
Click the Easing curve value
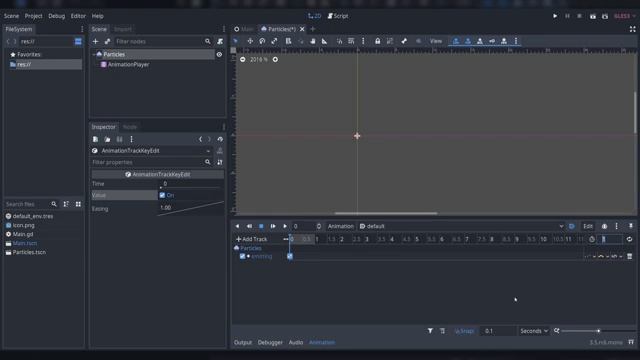pos(191,208)
